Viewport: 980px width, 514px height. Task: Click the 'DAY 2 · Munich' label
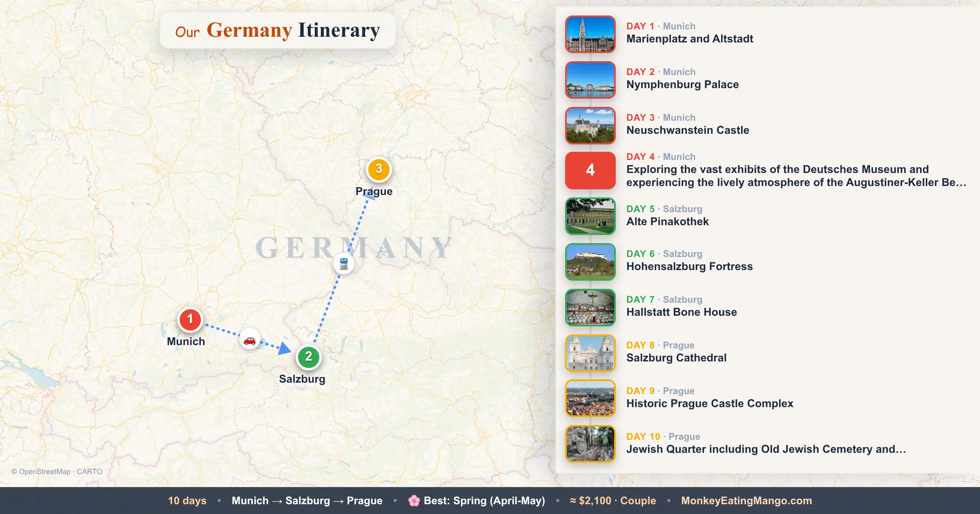pyautogui.click(x=661, y=72)
